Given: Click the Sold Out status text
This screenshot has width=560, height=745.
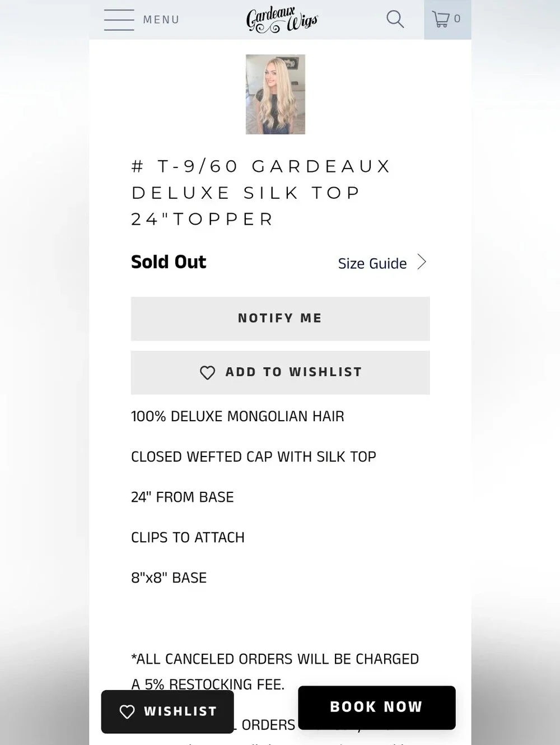Looking at the screenshot, I should (x=169, y=262).
